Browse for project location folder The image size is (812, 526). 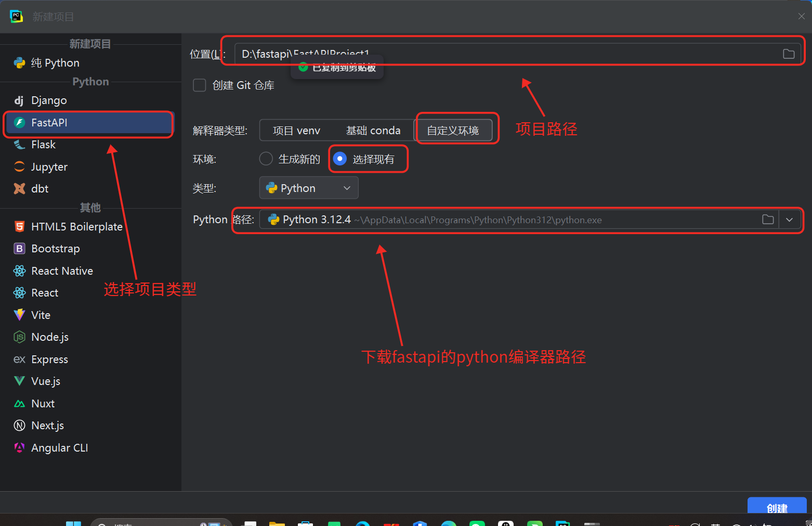pos(789,54)
